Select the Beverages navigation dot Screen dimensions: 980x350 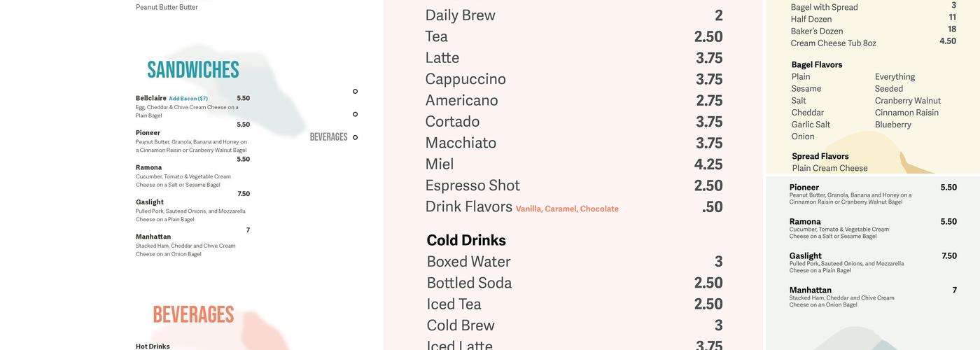pyautogui.click(x=355, y=137)
